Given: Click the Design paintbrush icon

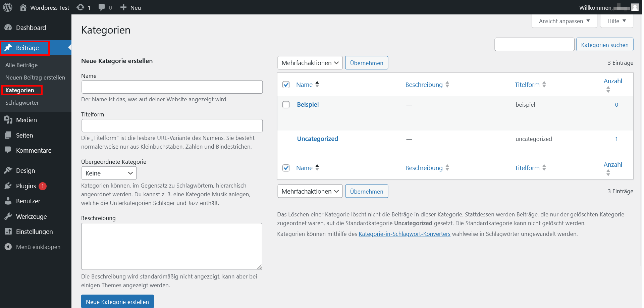Looking at the screenshot, I should pyautogui.click(x=8, y=170).
